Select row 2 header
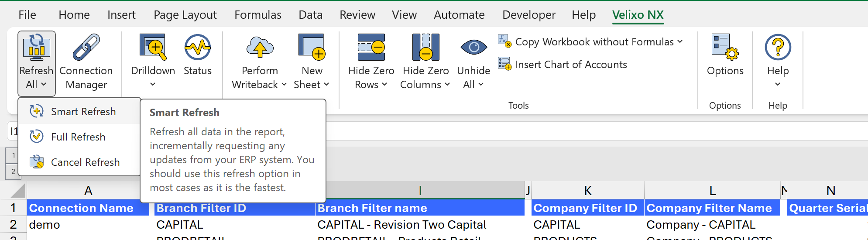 tap(13, 224)
